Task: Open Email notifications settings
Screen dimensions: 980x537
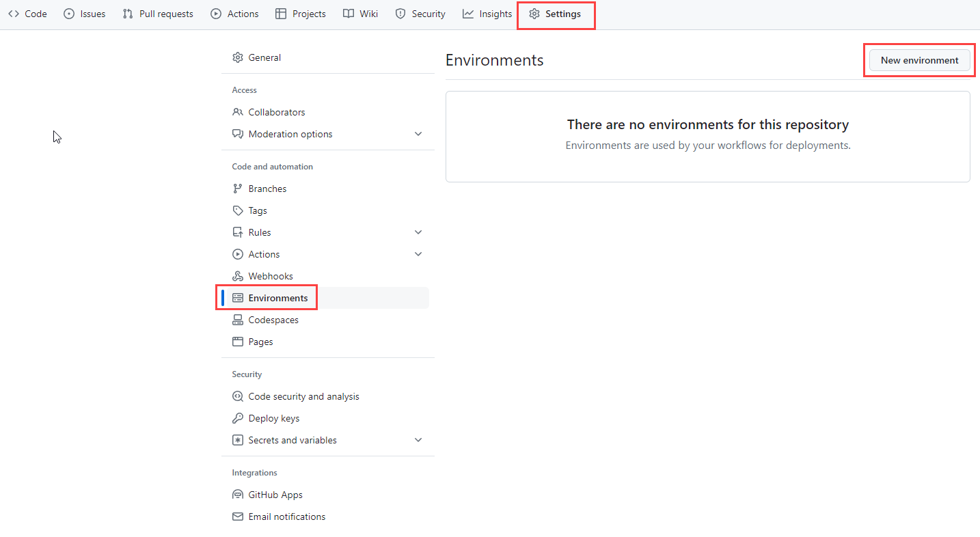Action: [325, 517]
